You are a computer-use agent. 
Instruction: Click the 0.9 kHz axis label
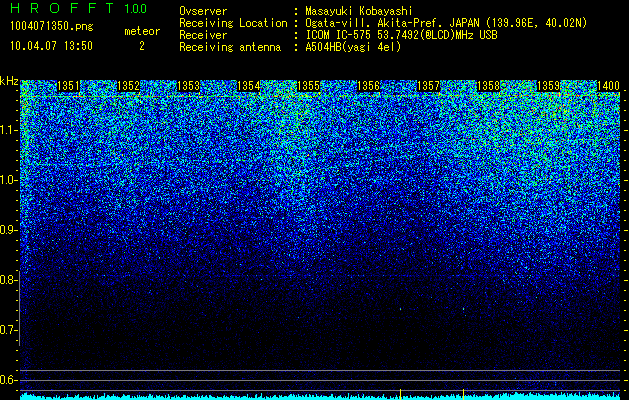point(8,230)
